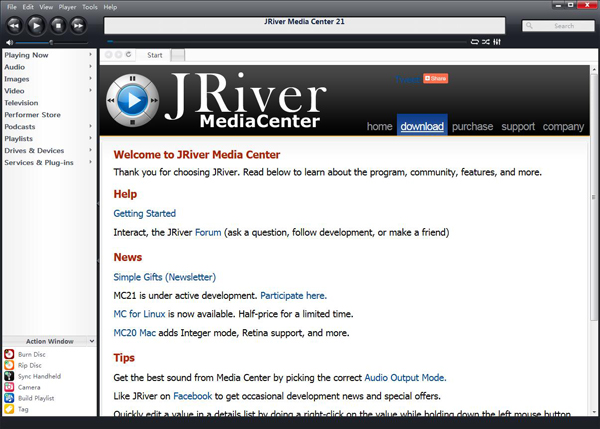Expand the Video section arrow
Viewport: 600px width, 429px height.
pyautogui.click(x=91, y=90)
